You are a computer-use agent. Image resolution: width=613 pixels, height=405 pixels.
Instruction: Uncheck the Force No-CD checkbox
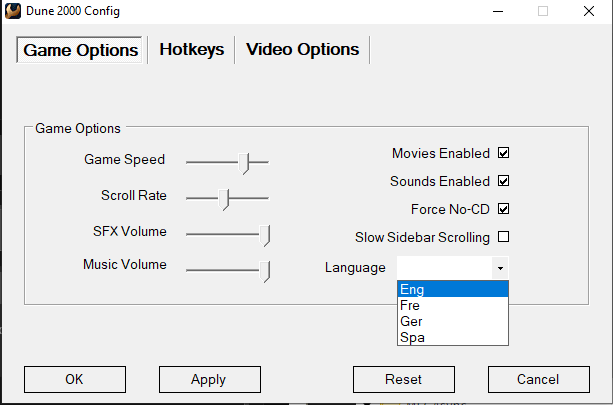(504, 210)
